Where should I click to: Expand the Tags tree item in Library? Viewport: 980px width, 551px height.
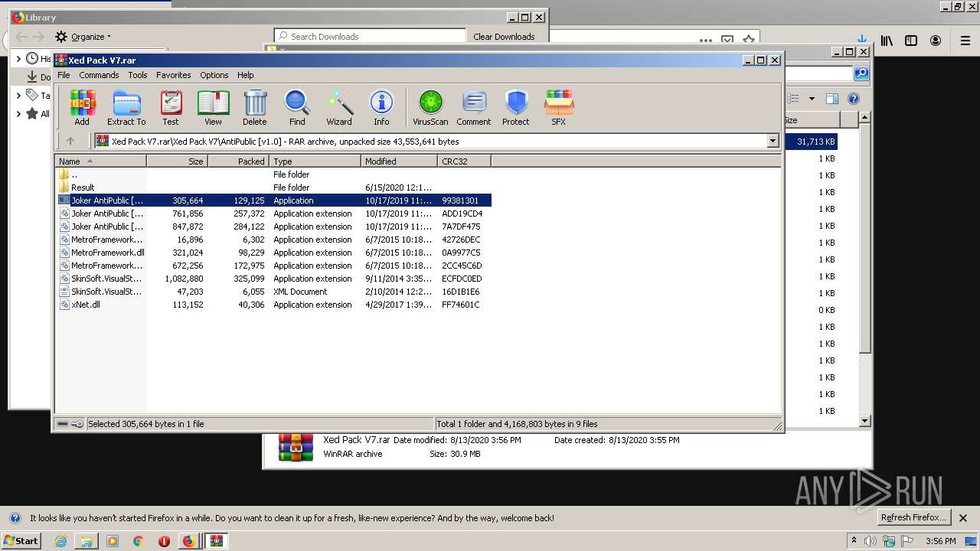pos(18,95)
